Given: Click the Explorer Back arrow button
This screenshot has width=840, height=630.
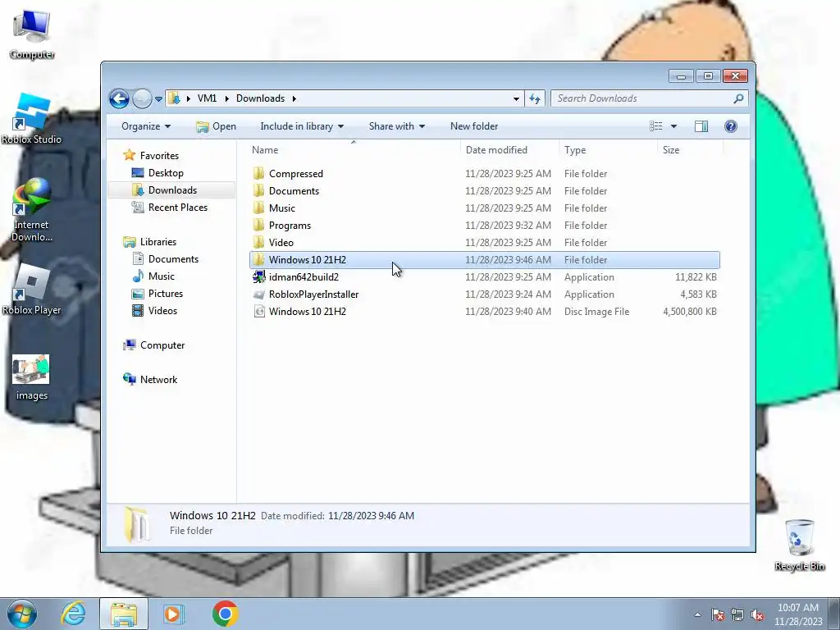Looking at the screenshot, I should [x=119, y=98].
